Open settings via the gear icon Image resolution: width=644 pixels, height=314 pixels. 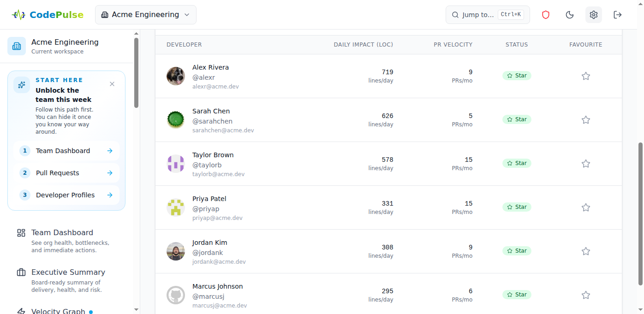pos(594,15)
